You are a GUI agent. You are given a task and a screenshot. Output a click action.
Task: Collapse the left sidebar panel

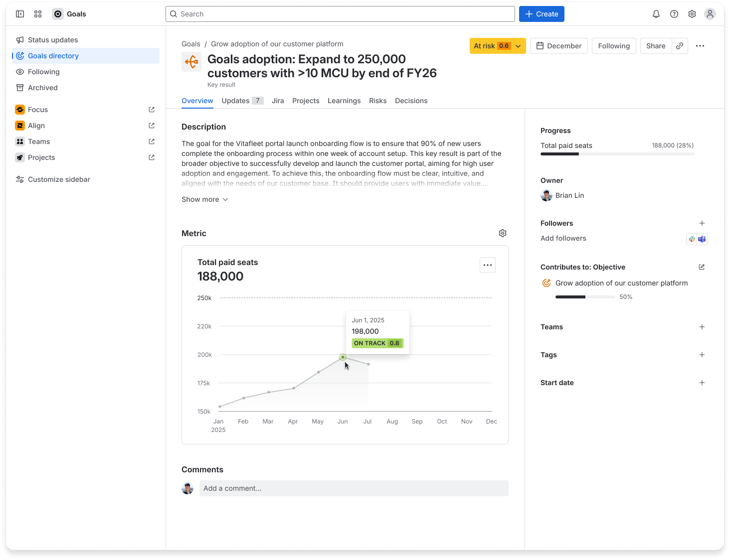[x=20, y=14]
